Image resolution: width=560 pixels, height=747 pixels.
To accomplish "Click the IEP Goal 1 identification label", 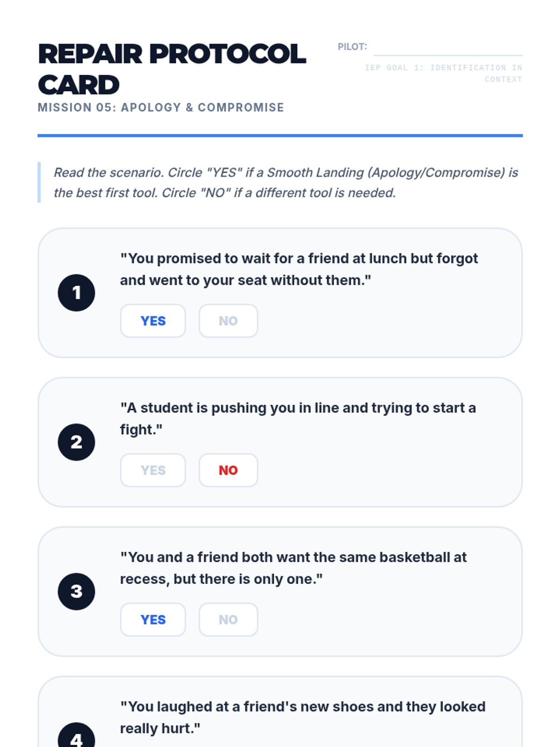I will pos(443,73).
